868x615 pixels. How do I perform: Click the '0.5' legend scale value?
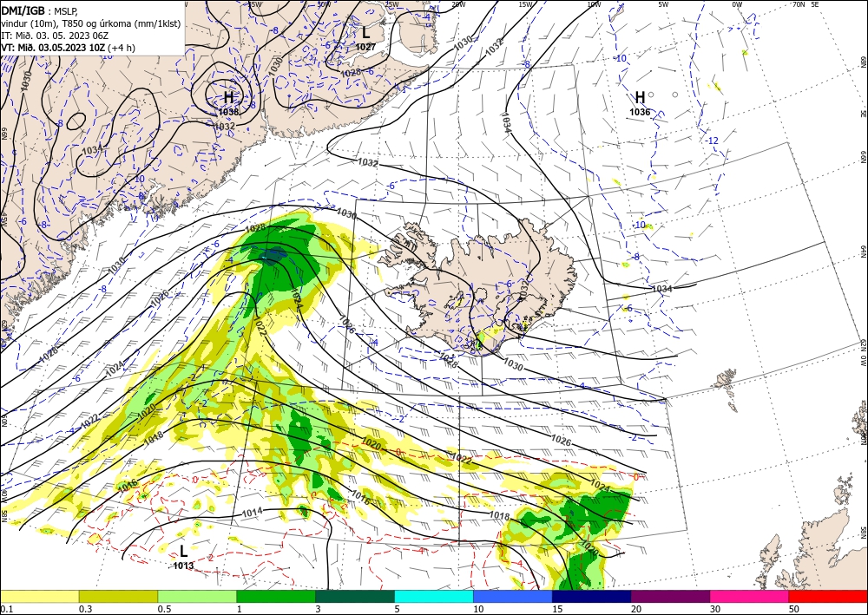pos(164,609)
